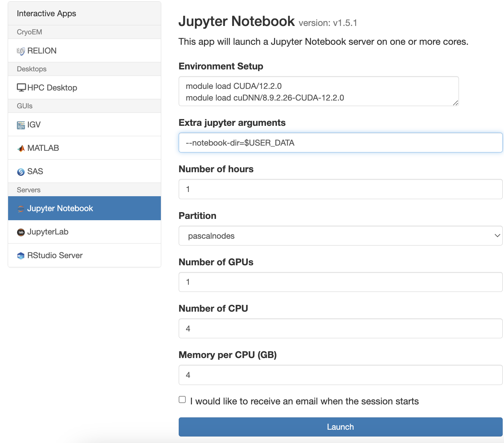Screen dimensions: 504x443
Task: Click the MATLAB logo icon
Action: pyautogui.click(x=21, y=148)
